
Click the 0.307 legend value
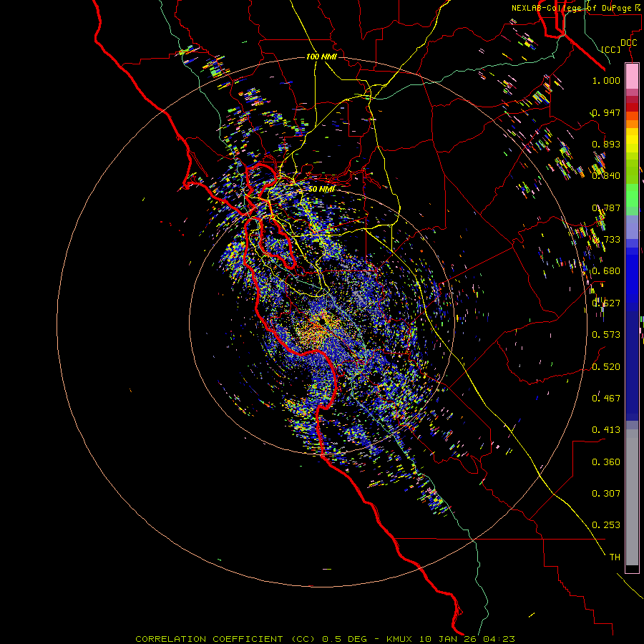tap(606, 493)
